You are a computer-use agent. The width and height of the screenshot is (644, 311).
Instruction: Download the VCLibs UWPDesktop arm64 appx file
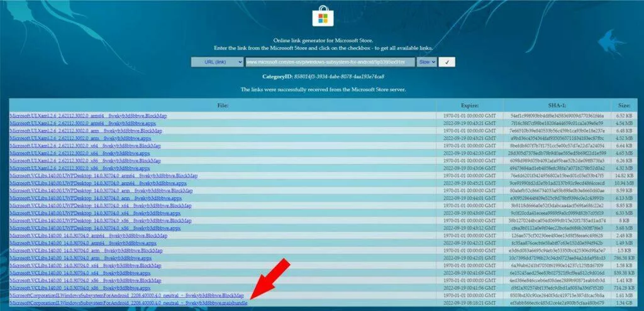98,183
